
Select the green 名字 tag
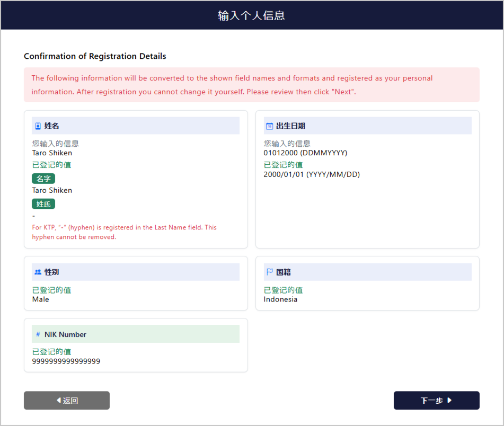(43, 179)
